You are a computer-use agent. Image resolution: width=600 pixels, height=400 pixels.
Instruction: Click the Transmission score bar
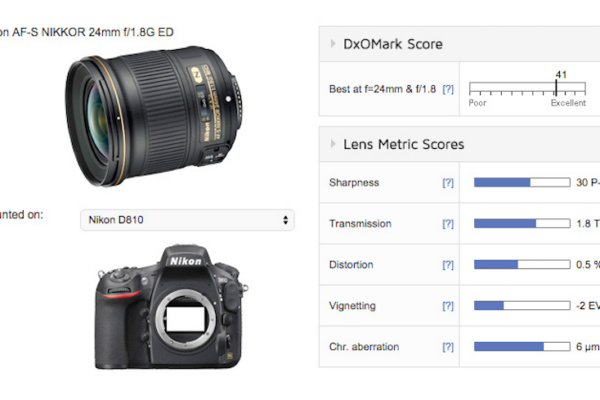coord(522,223)
